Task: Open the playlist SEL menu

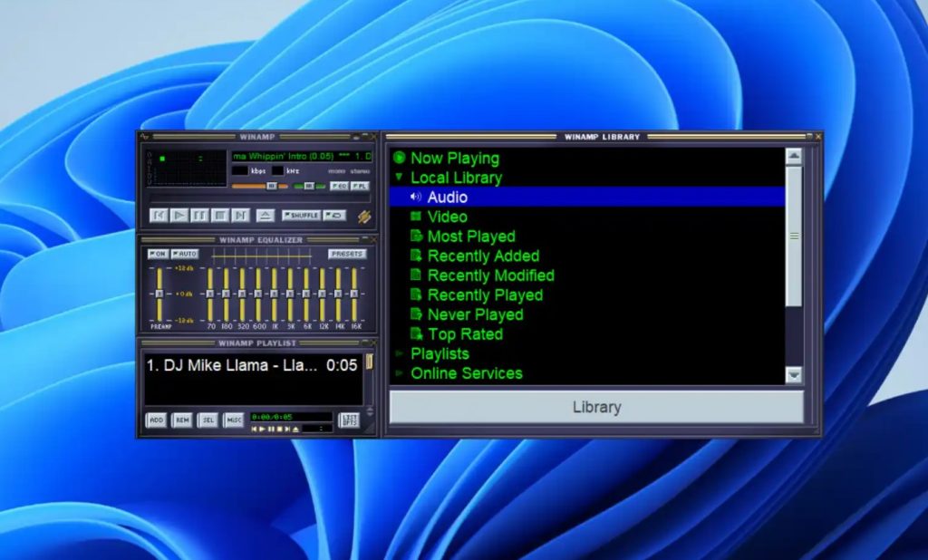Action: [208, 420]
